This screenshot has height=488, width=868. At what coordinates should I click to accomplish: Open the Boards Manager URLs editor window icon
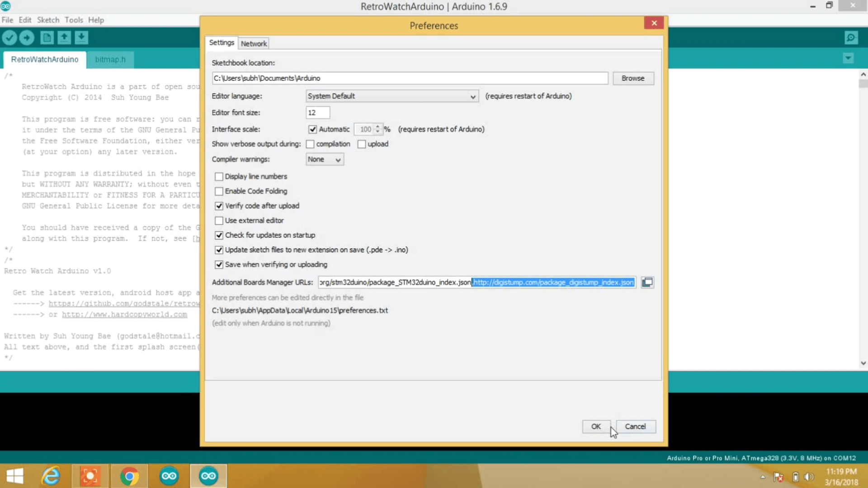tap(647, 282)
